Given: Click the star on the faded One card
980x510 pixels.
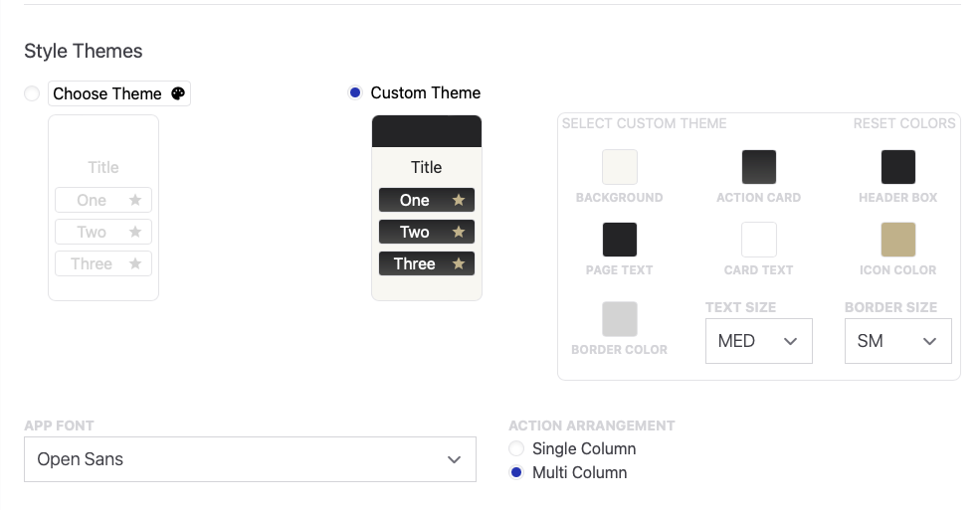Looking at the screenshot, I should tap(135, 200).
